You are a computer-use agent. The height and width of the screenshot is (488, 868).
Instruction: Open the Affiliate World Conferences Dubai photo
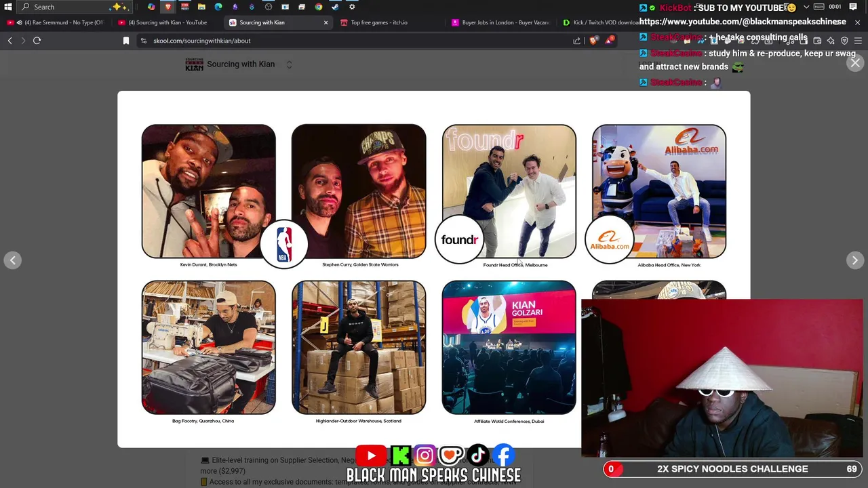(509, 347)
